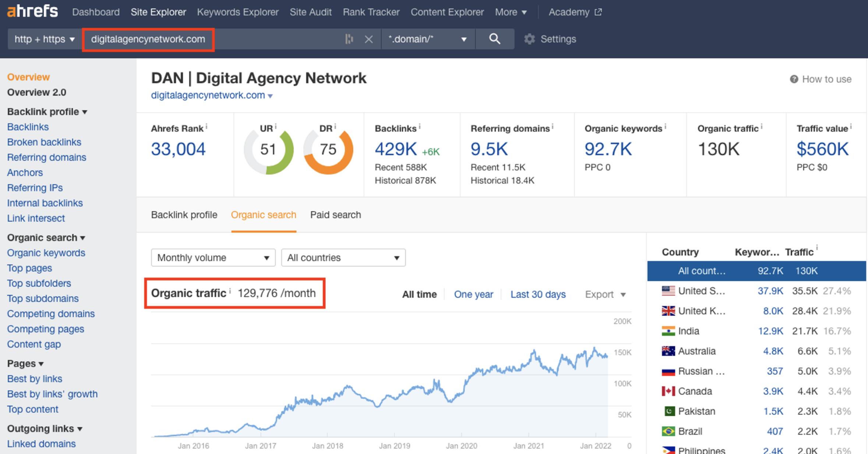Click the India flag icon
This screenshot has height=454, width=868.
tap(668, 331)
